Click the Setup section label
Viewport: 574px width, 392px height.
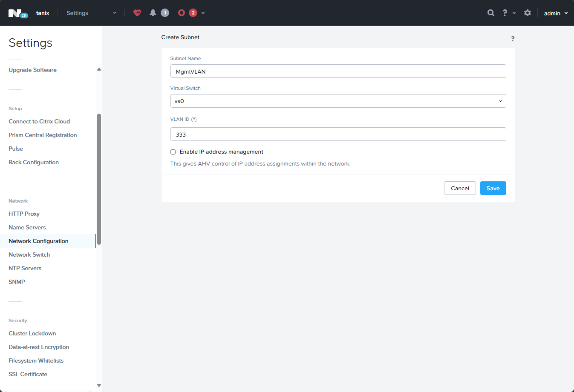point(15,109)
